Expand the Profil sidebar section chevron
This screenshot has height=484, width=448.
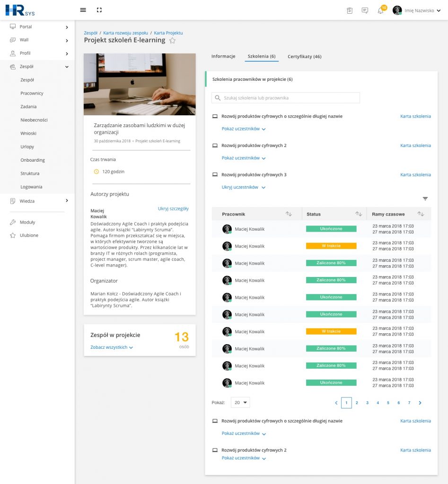pyautogui.click(x=67, y=54)
